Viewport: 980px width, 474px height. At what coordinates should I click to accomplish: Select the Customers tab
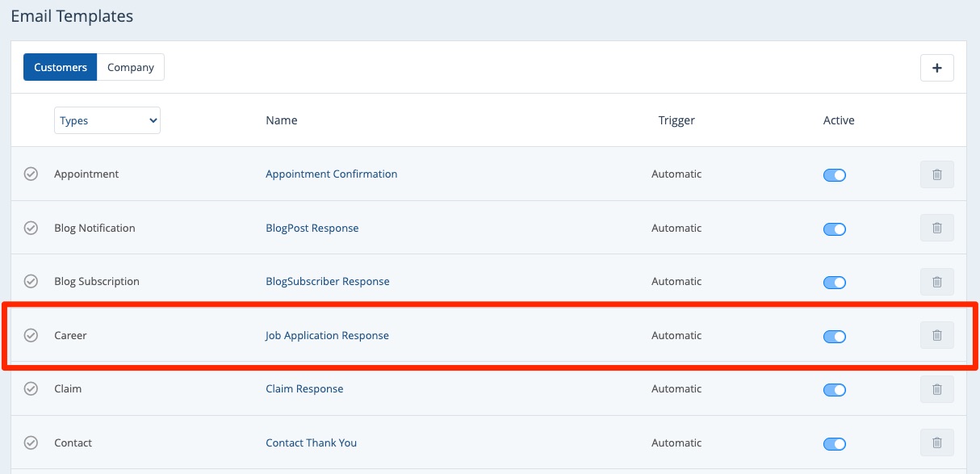point(61,67)
